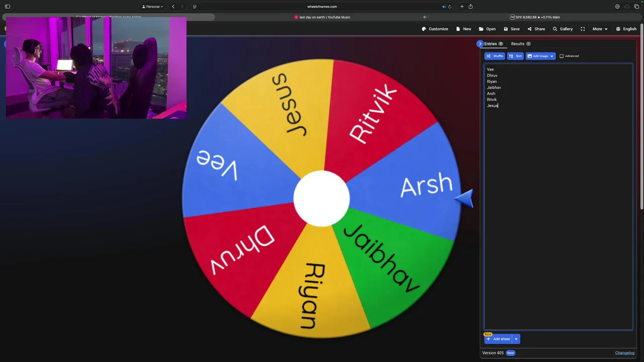The image size is (644, 362).
Task: Go forward in browser history
Action: [182, 7]
